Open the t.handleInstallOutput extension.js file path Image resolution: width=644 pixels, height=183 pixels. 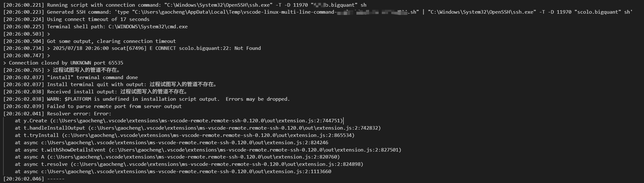(x=234, y=128)
